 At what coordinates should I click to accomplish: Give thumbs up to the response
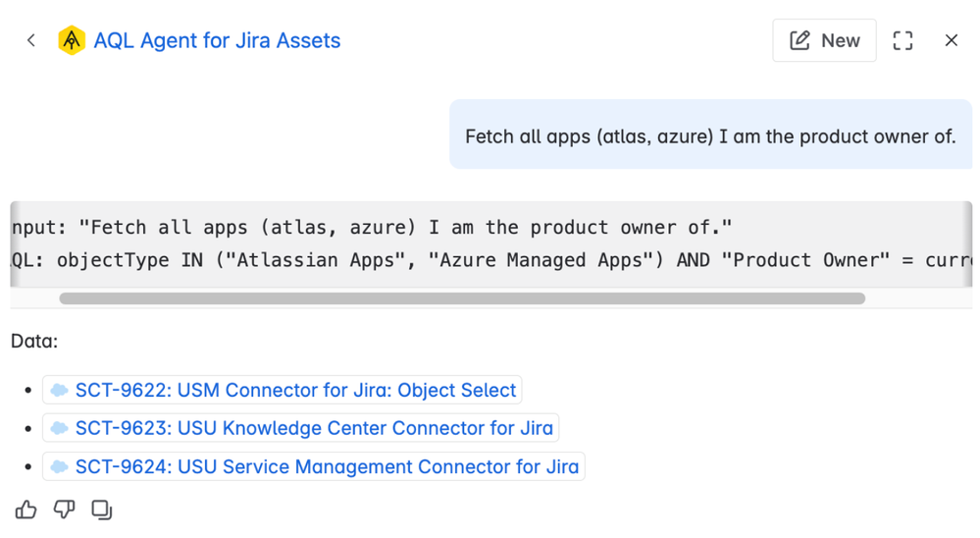tap(26, 510)
